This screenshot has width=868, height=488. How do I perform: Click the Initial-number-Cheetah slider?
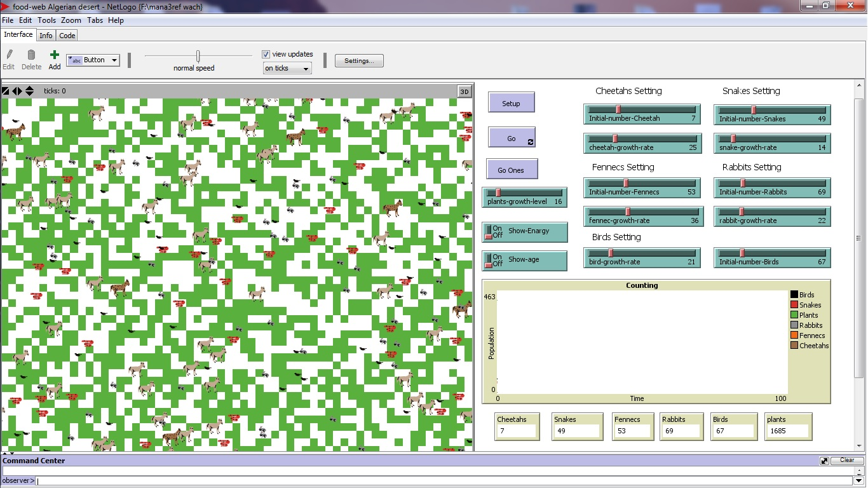(642, 114)
